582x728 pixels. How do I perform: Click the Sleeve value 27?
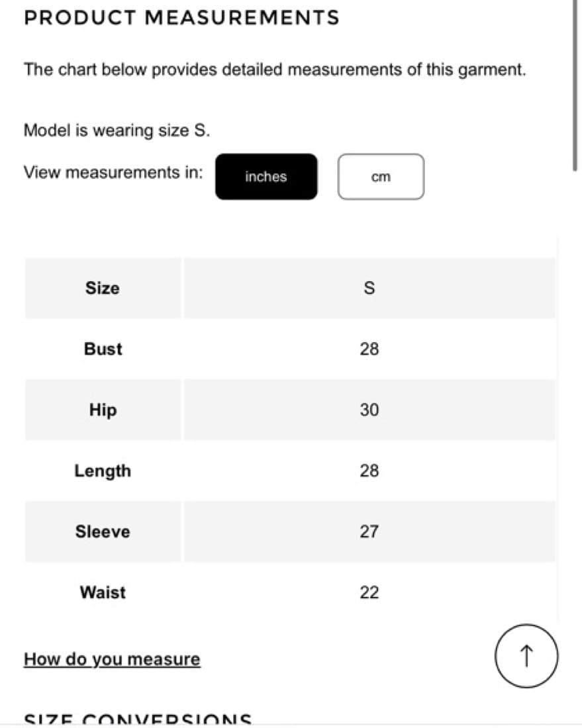(369, 531)
